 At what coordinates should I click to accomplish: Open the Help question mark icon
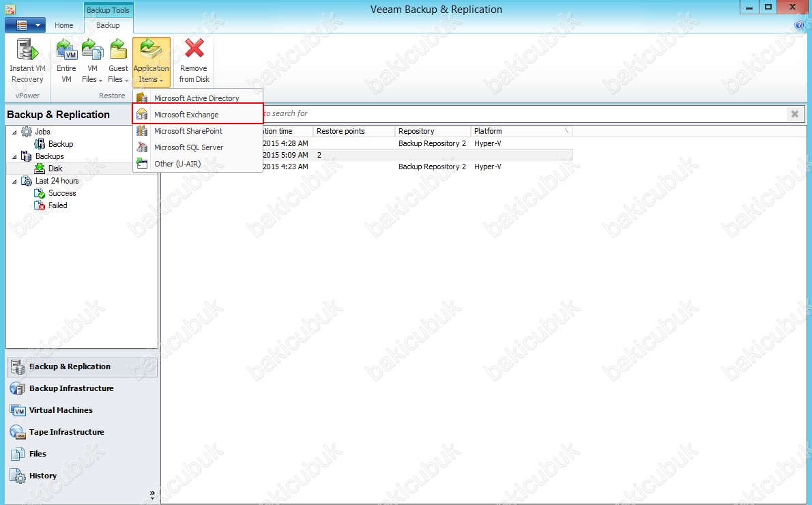pos(798,25)
